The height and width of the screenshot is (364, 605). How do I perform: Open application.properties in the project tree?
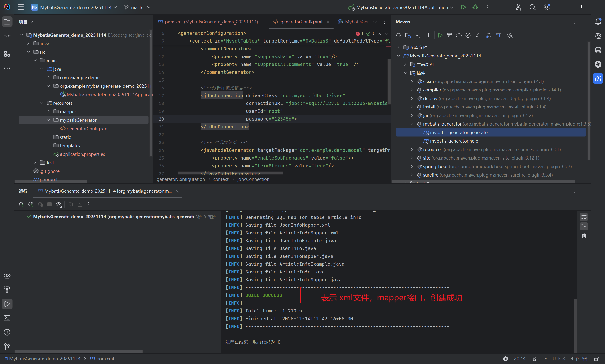[x=82, y=154]
